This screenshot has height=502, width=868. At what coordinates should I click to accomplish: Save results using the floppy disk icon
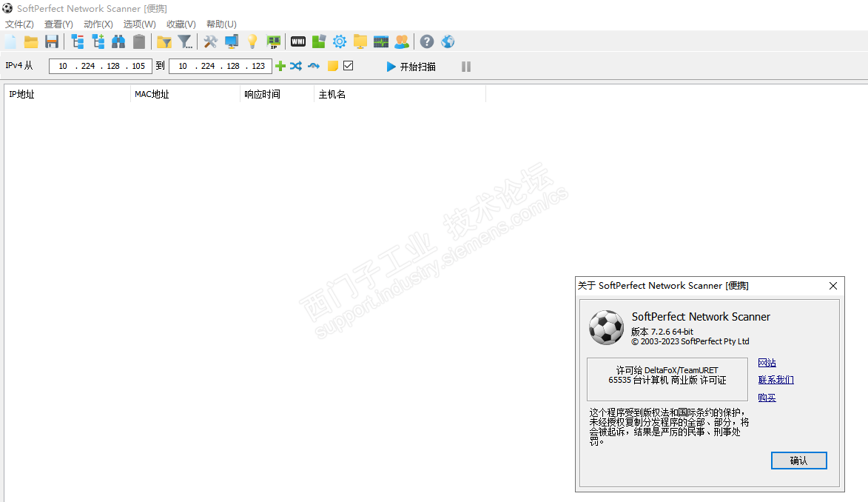point(52,41)
